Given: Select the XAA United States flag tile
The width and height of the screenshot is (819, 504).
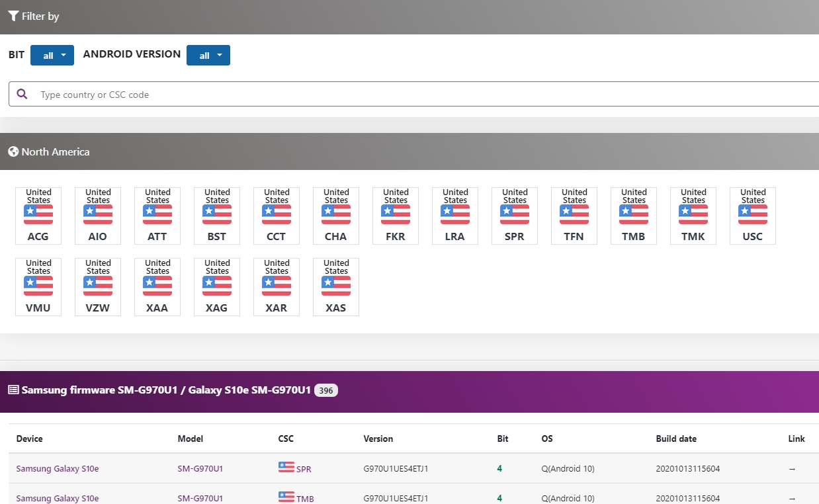Looking at the screenshot, I should [157, 287].
